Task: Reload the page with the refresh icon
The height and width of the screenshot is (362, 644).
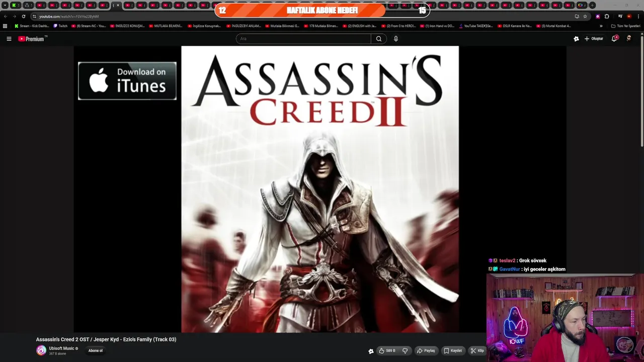Action: (23, 16)
